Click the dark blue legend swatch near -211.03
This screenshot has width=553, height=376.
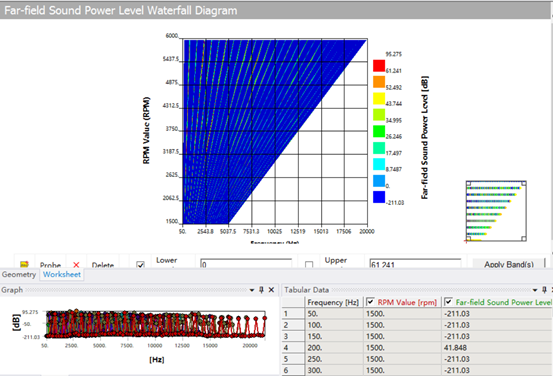pyautogui.click(x=379, y=197)
